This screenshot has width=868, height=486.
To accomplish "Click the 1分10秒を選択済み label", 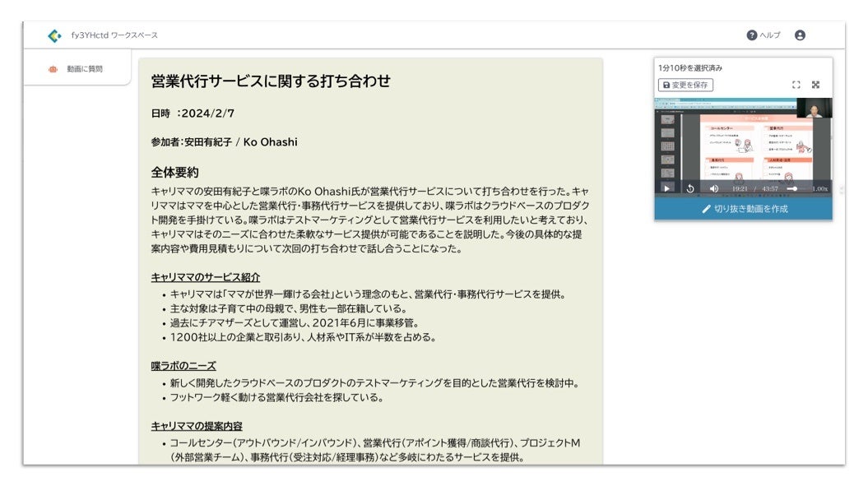I will 690,68.
